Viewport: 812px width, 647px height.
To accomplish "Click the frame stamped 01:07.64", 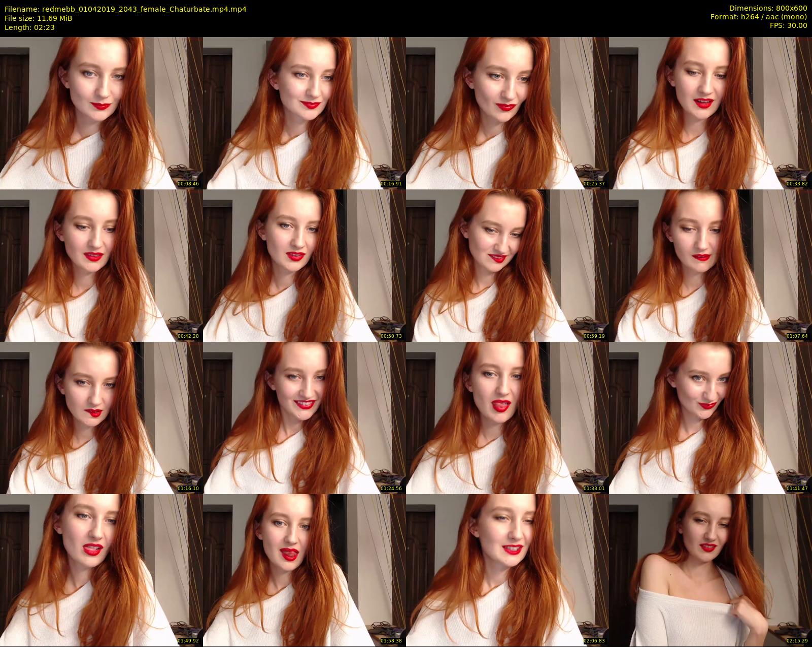I will coord(710,265).
